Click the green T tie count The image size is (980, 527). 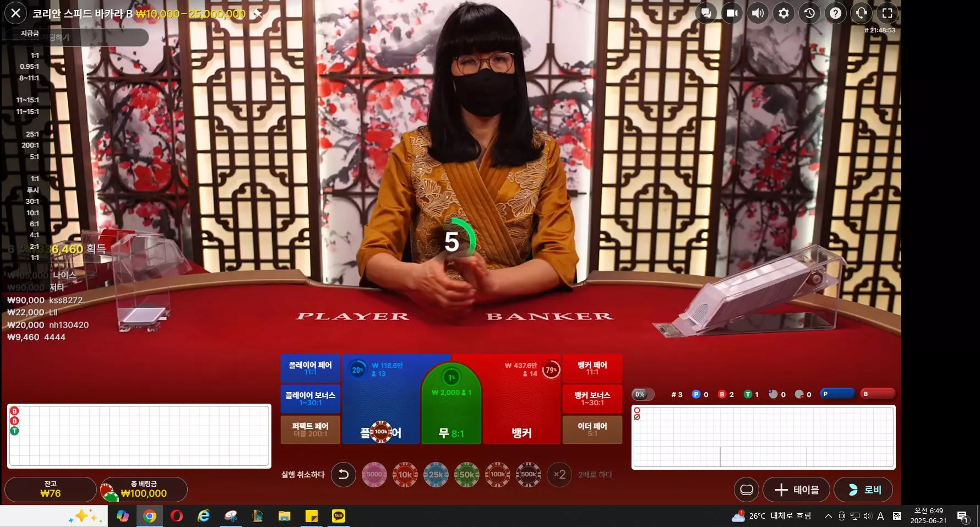coord(752,394)
